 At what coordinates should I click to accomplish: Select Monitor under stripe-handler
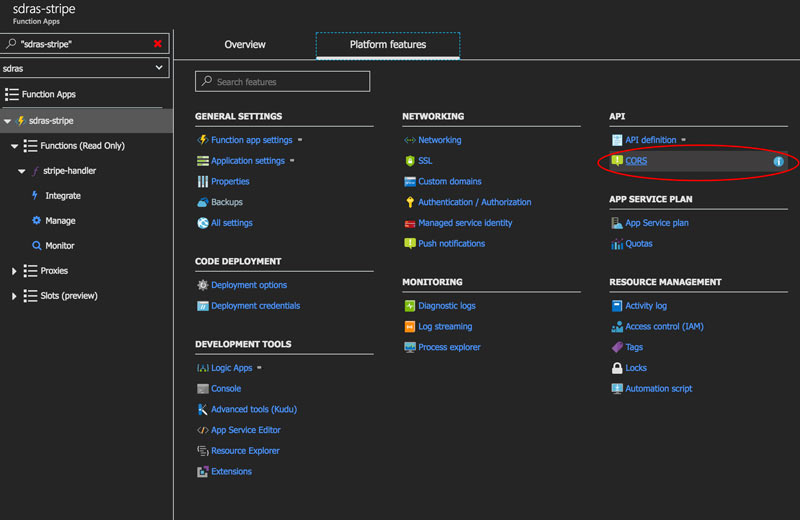pyautogui.click(x=60, y=246)
